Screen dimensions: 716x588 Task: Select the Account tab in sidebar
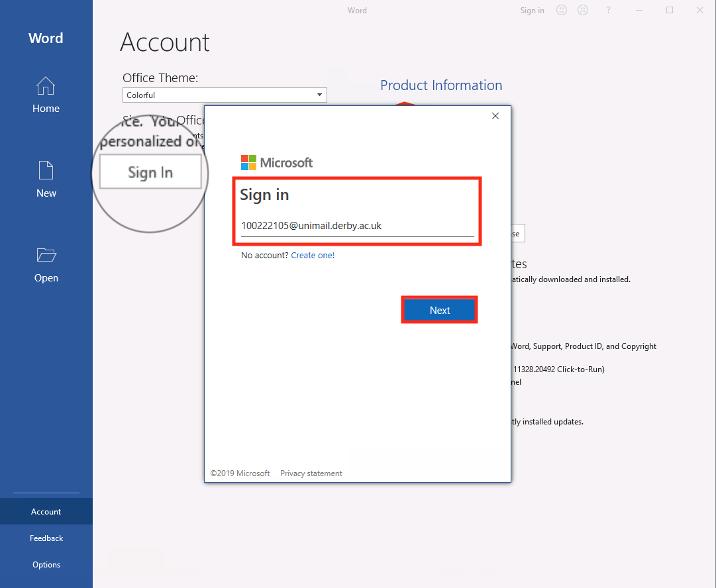point(46,512)
